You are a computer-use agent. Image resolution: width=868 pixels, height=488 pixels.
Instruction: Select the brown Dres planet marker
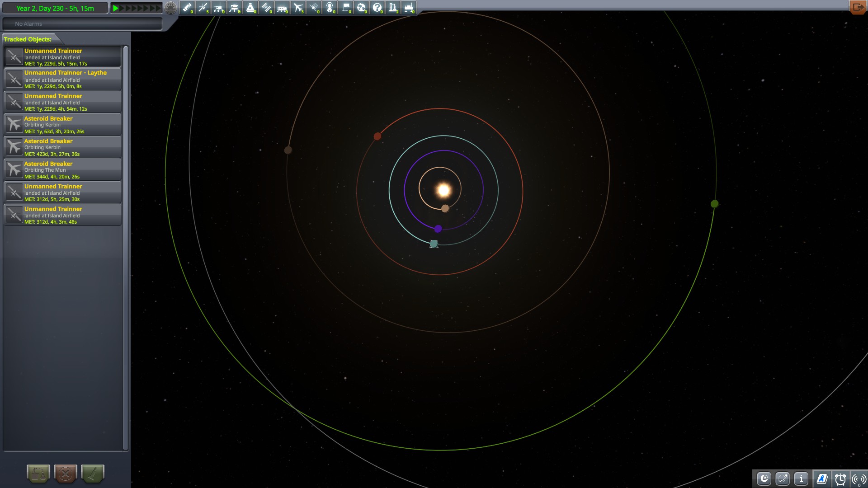(x=288, y=150)
